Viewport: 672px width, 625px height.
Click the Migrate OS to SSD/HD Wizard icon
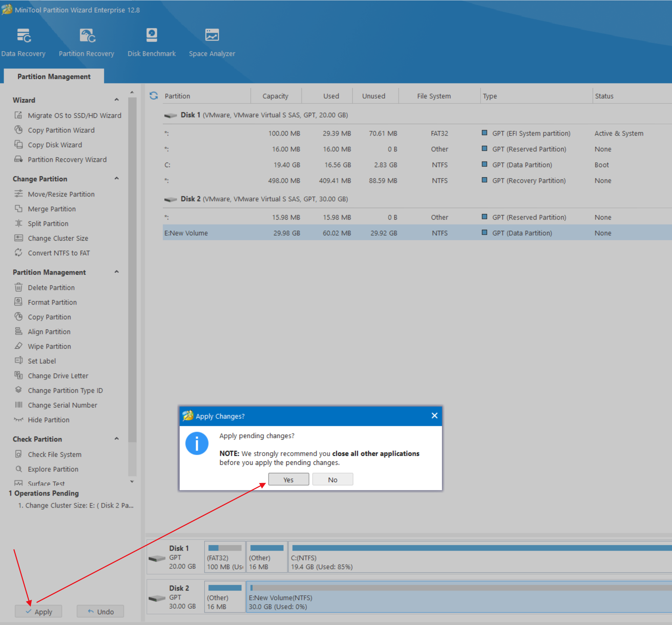coord(18,115)
